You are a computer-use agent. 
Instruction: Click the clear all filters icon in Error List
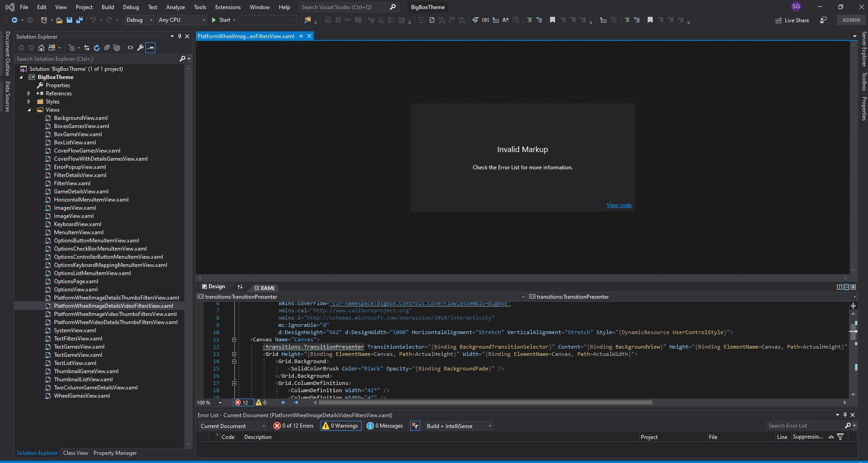pyautogui.click(x=415, y=426)
